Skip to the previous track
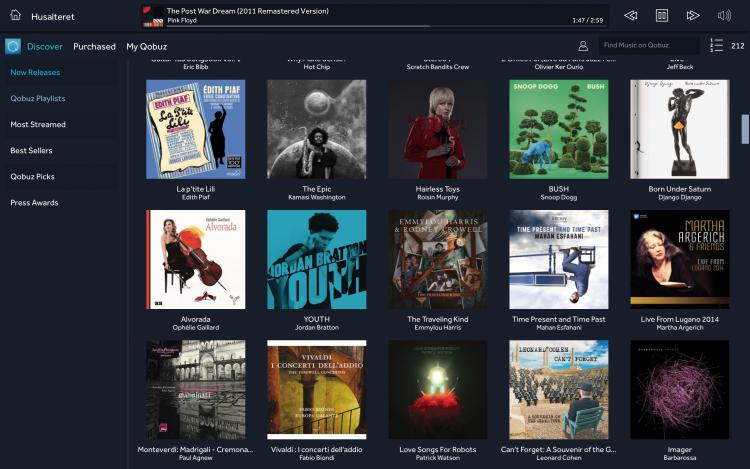750x469 pixels. pyautogui.click(x=631, y=16)
